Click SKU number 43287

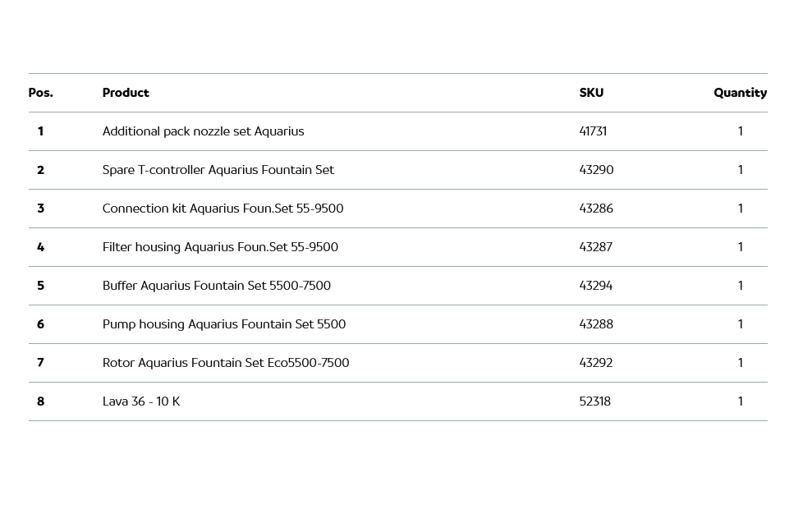tap(596, 247)
